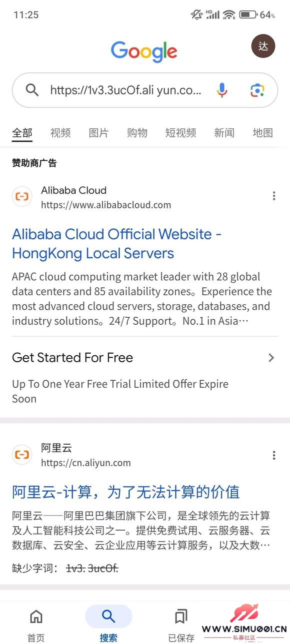Screen dimensions: 290x644
Task: Open the 地图 maps tab
Action: tap(262, 132)
